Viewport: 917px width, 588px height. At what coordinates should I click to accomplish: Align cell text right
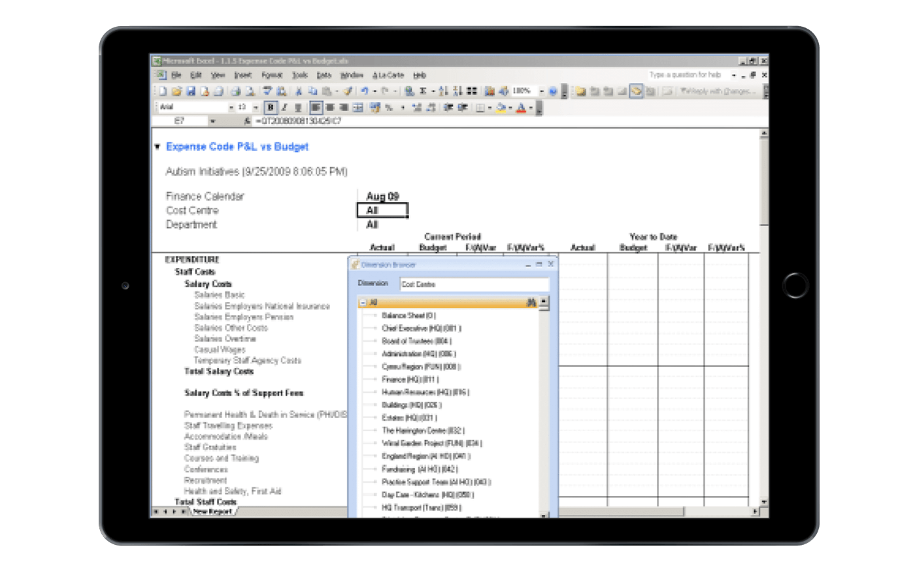[343, 107]
